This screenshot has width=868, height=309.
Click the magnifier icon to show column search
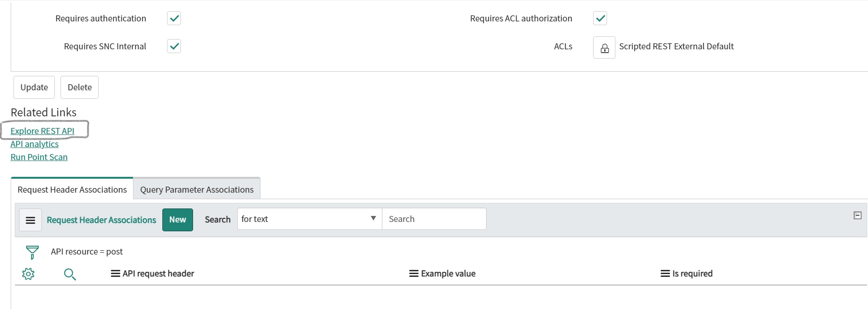(70, 274)
